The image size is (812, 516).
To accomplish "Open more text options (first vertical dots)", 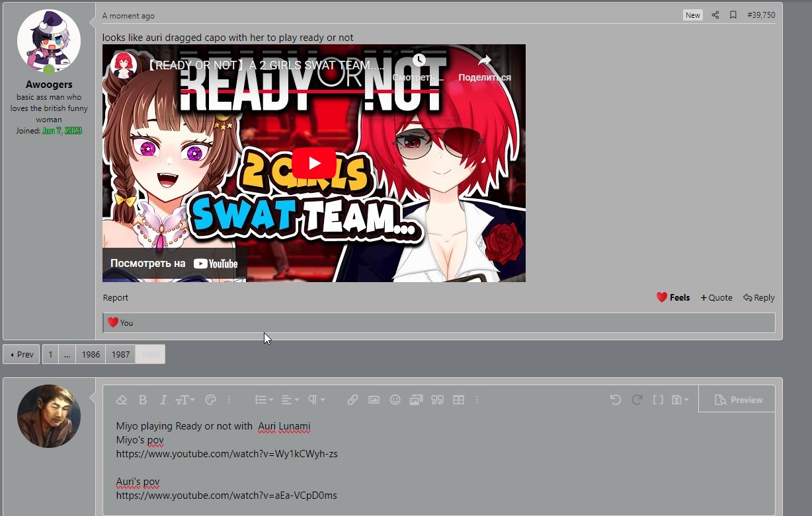I will coord(229,400).
